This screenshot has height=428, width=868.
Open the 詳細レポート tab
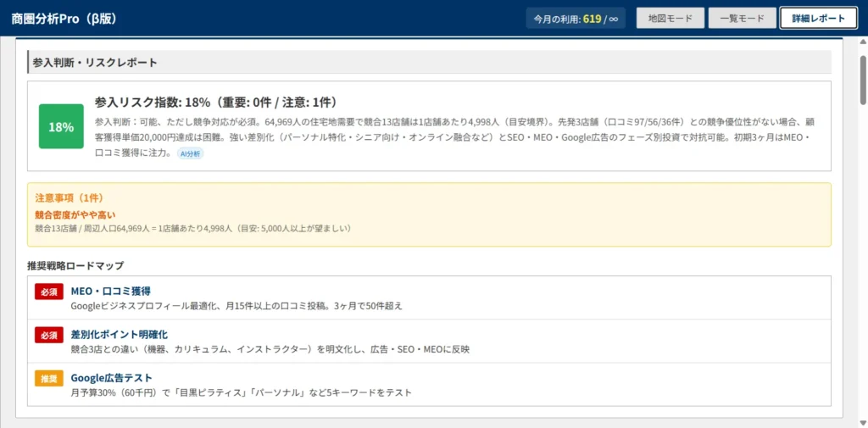[819, 19]
